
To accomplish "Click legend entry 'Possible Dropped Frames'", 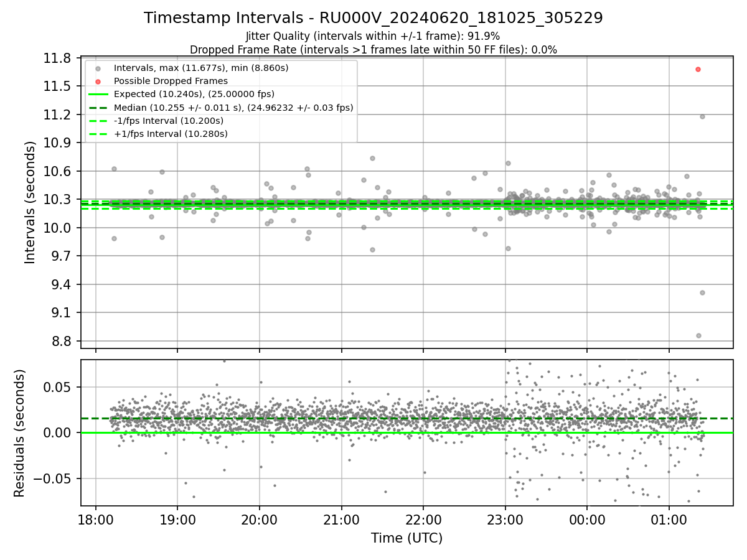I will tap(171, 81).
